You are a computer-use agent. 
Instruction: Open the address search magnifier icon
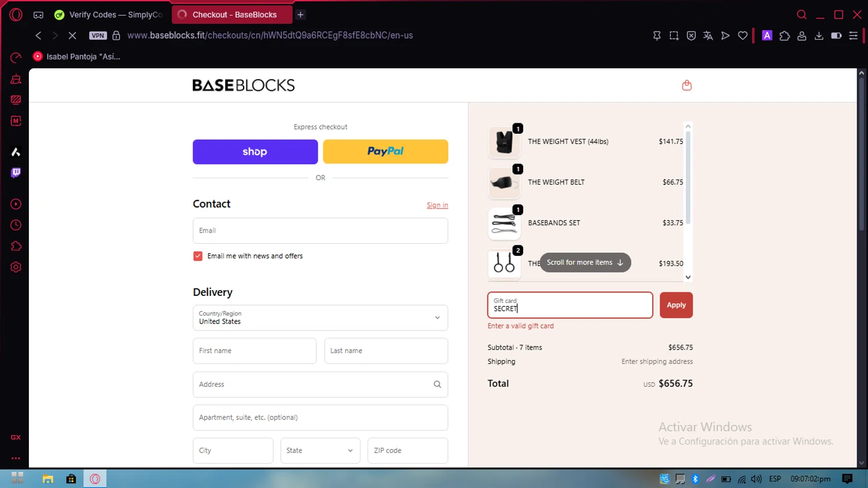437,384
